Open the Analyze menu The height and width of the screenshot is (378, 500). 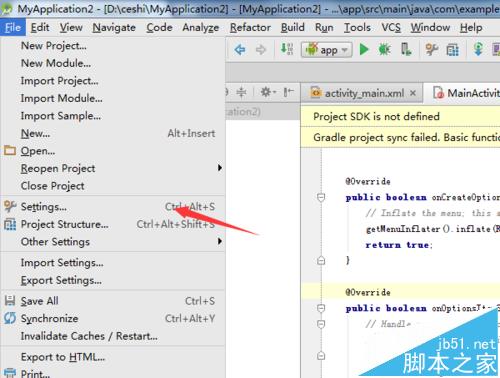(201, 27)
